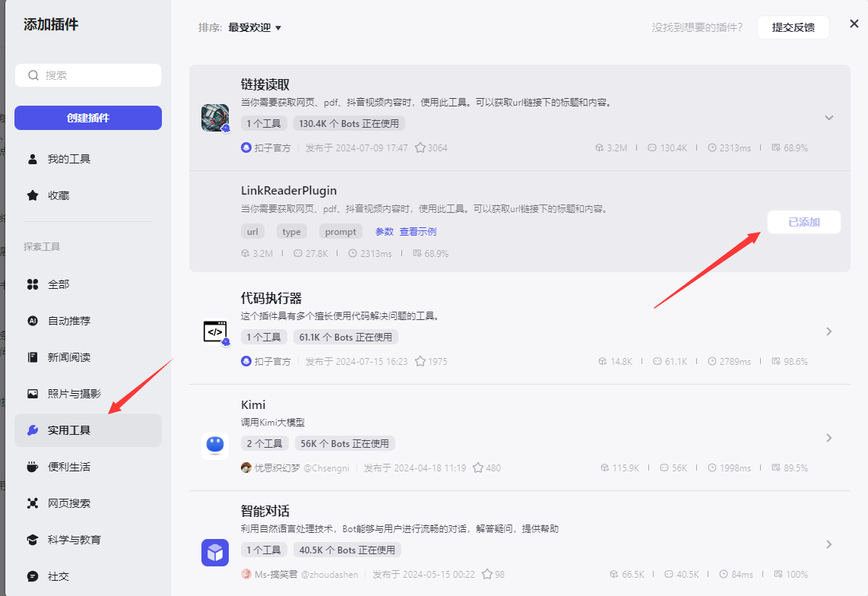Click the 代码执行器 code icon
The image size is (868, 596).
(x=215, y=331)
